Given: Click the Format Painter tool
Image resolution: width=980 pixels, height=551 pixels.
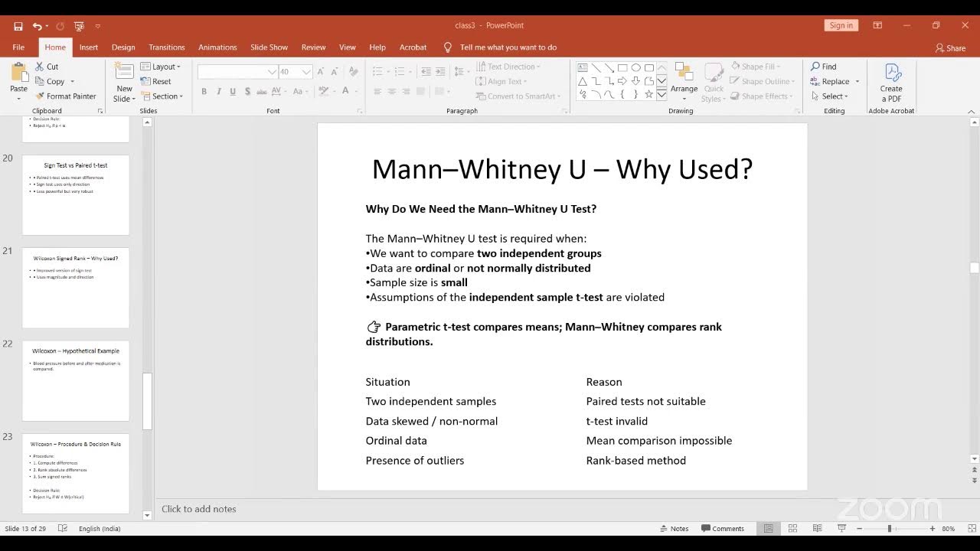Looking at the screenshot, I should (x=65, y=96).
